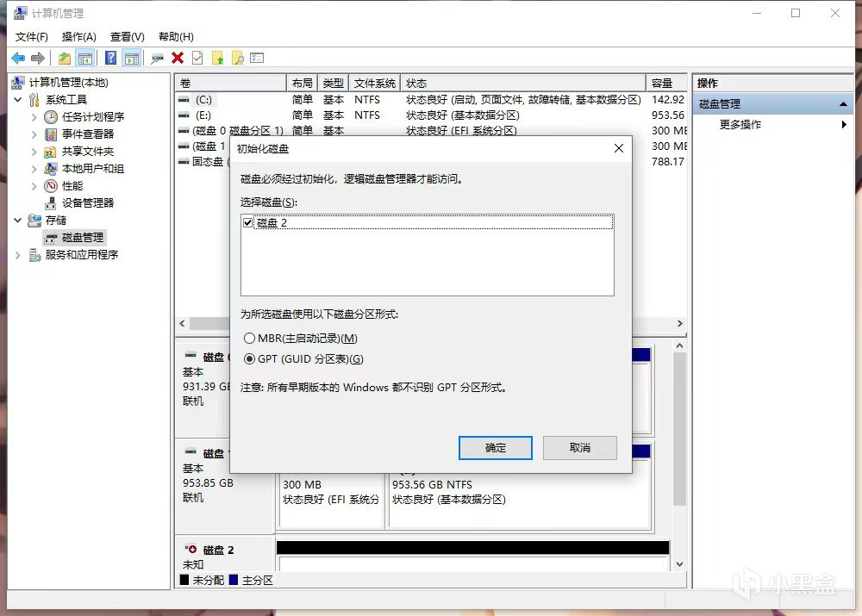Screen dimensions: 862x616
Task: Click the 事件查看器 log book icon
Action: coord(51,134)
